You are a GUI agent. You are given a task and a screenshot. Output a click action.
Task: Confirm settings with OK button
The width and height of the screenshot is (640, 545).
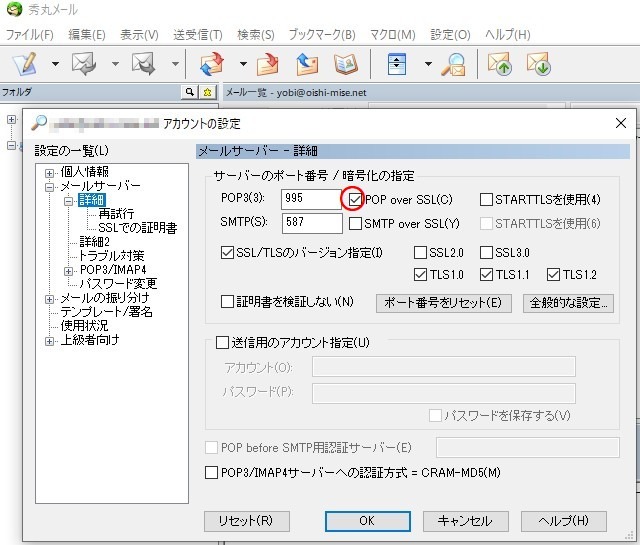pos(367,521)
